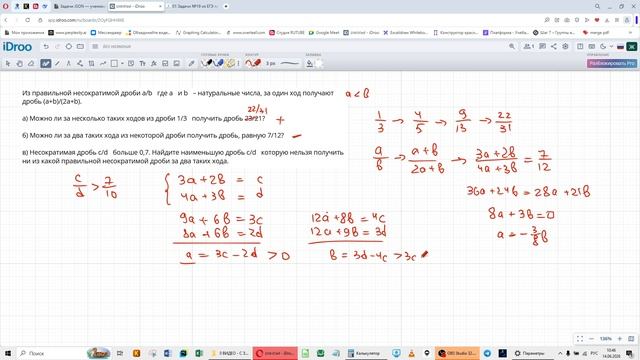This screenshot has width=640, height=360.
Task: Click the taskbar search box
Action: [x=63, y=353]
